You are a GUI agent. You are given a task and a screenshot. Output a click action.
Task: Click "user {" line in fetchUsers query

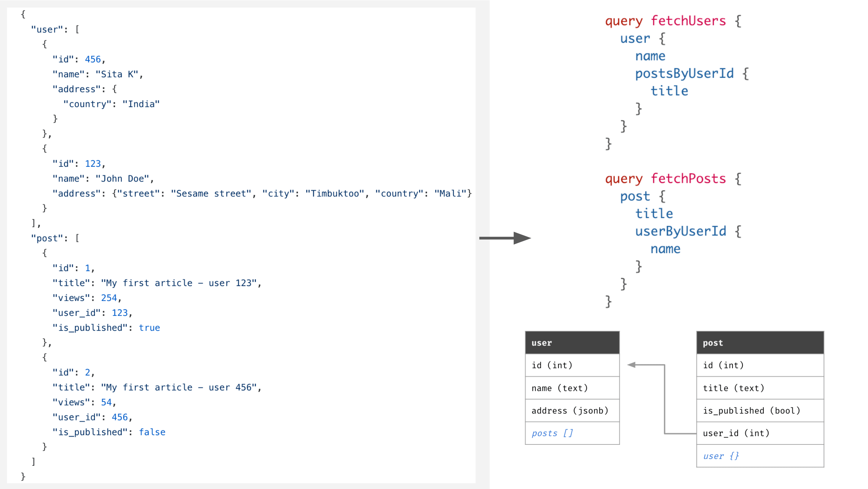click(x=643, y=38)
